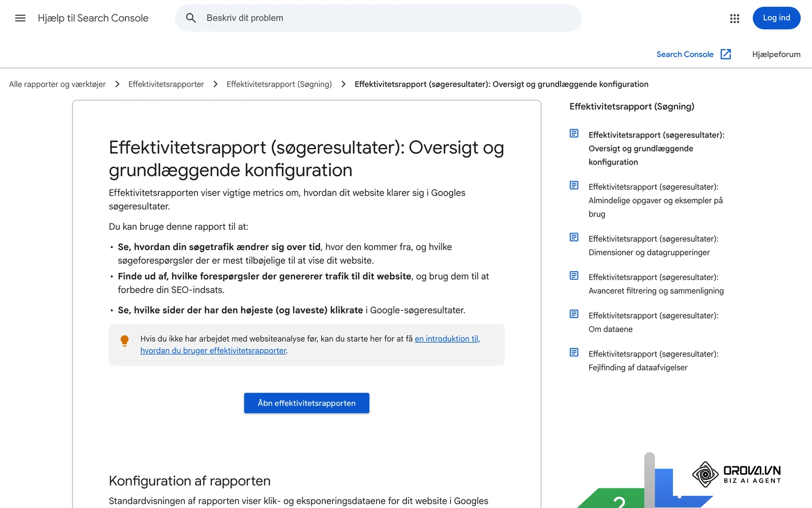This screenshot has width=812, height=508.
Task: Open sidebar article 'Almindelige opgaver og eksempler på brug'
Action: [656, 201]
